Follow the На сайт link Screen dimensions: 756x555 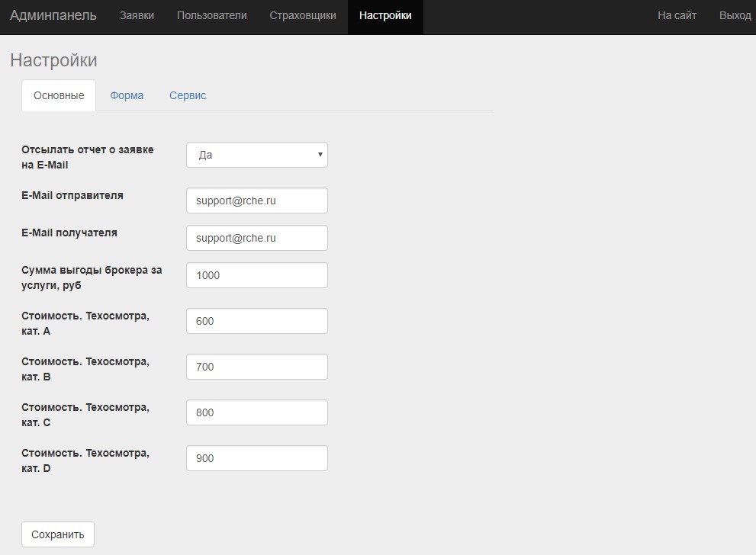(x=677, y=15)
